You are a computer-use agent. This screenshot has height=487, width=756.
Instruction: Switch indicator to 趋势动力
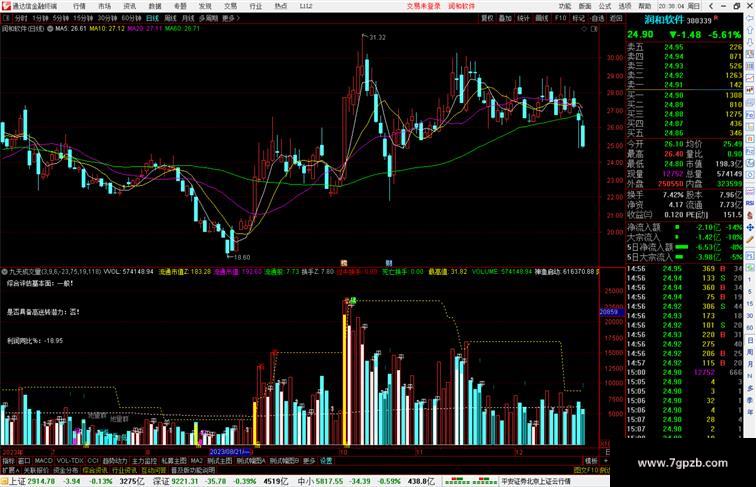pos(115,461)
